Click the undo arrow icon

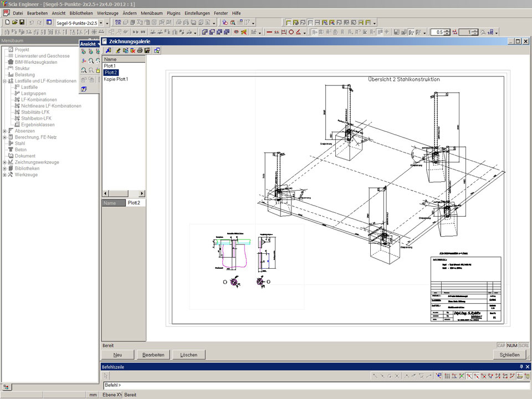pyautogui.click(x=31, y=23)
